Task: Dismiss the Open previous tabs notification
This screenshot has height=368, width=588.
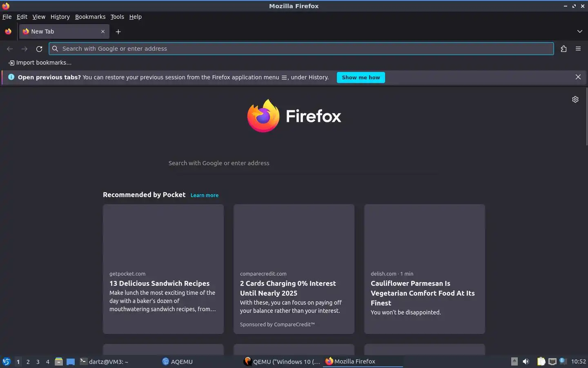Action: (578, 77)
